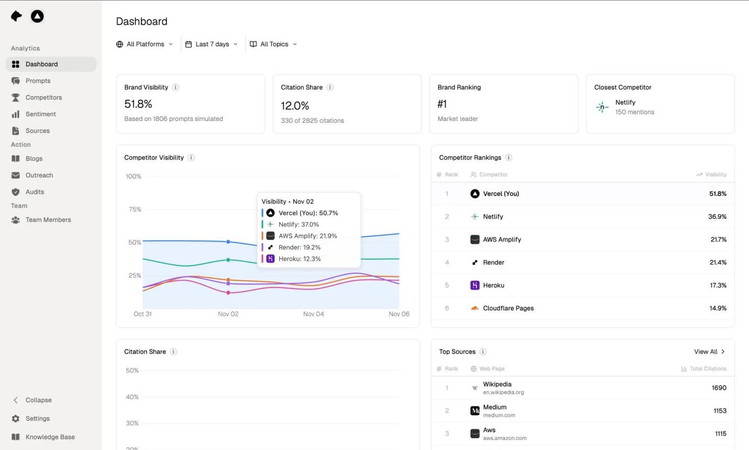Click the Vercel workspace avatar icon
Image resolution: width=749 pixels, height=450 pixels.
[37, 16]
